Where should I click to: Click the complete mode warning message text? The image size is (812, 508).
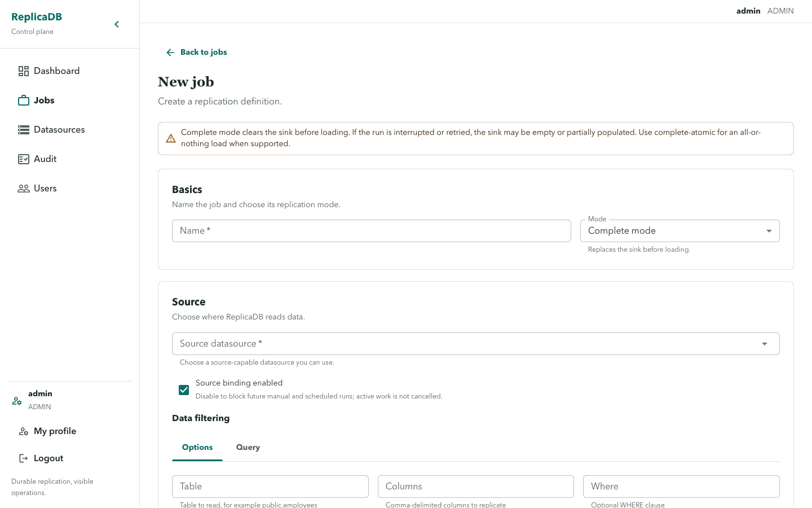click(x=471, y=138)
